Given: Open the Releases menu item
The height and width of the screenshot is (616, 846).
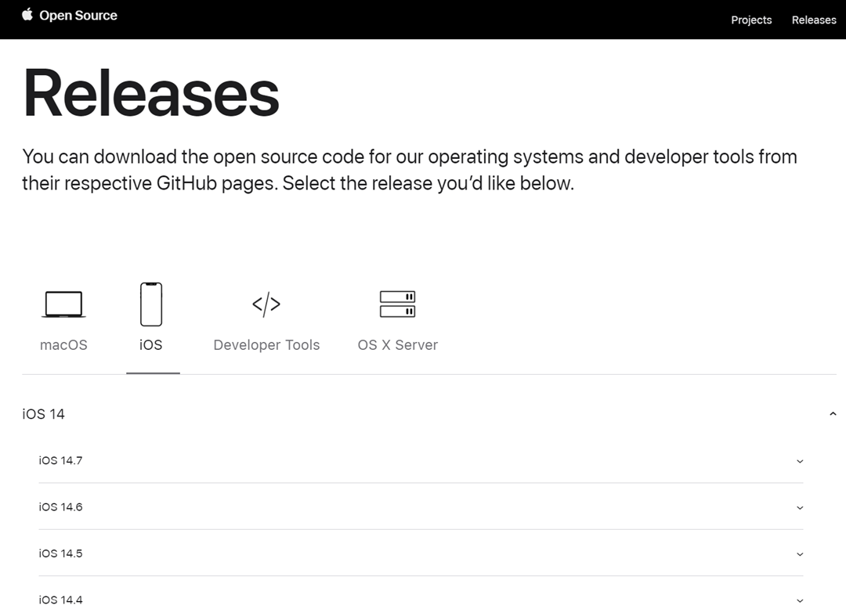Looking at the screenshot, I should tap(814, 20).
